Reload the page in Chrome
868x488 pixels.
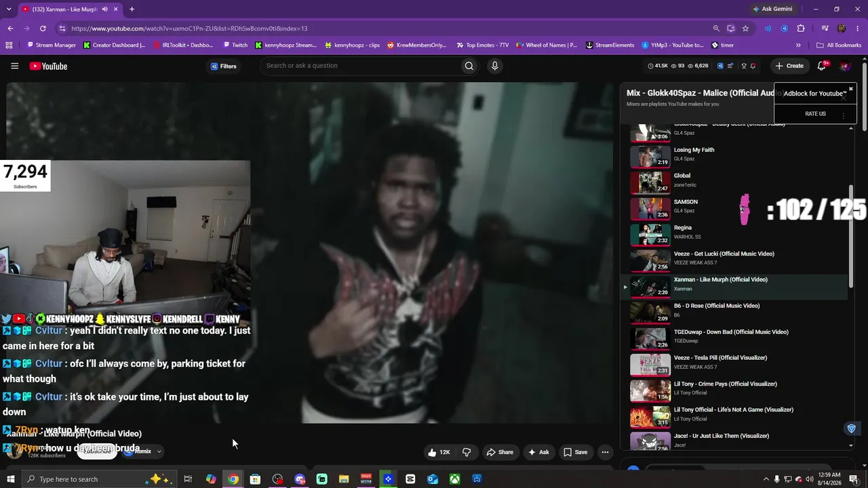43,28
